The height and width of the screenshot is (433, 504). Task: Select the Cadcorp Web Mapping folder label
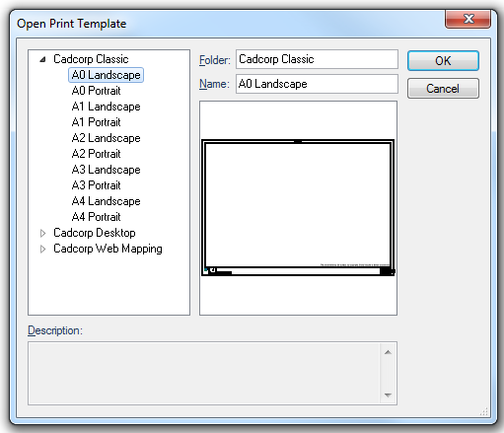pyautogui.click(x=108, y=249)
